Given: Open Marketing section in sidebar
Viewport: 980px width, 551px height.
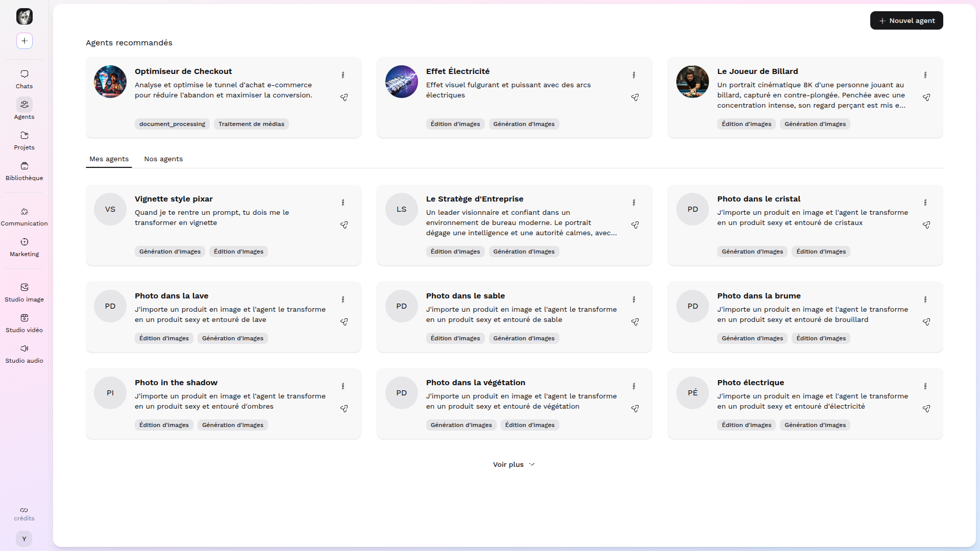Looking at the screenshot, I should 24,247.
